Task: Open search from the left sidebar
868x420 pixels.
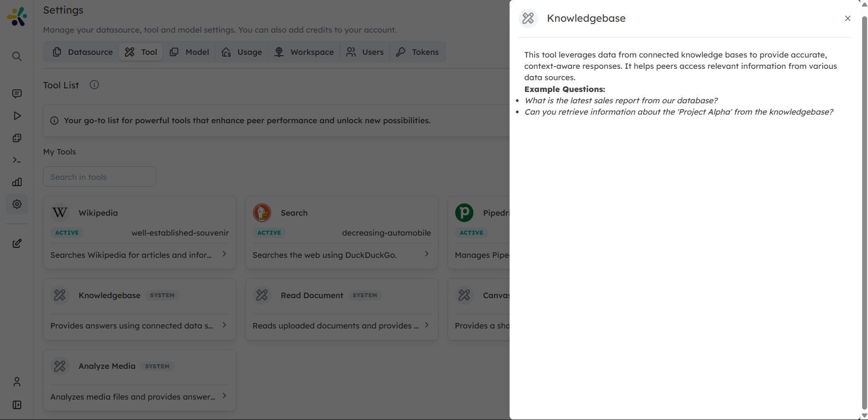Action: point(17,56)
